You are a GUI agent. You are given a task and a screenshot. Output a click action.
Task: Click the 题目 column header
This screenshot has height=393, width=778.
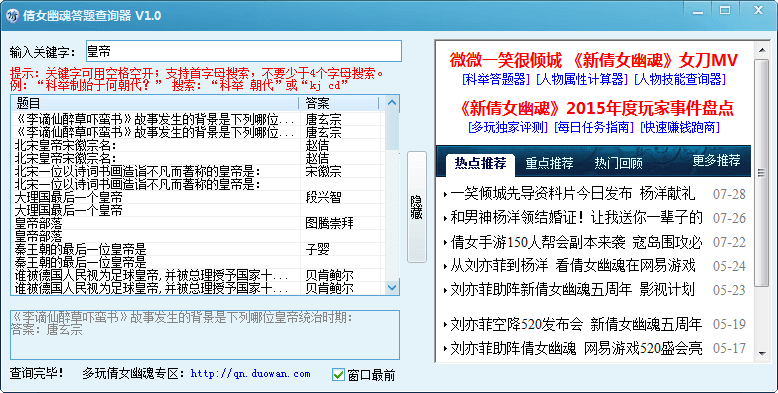[x=155, y=103]
